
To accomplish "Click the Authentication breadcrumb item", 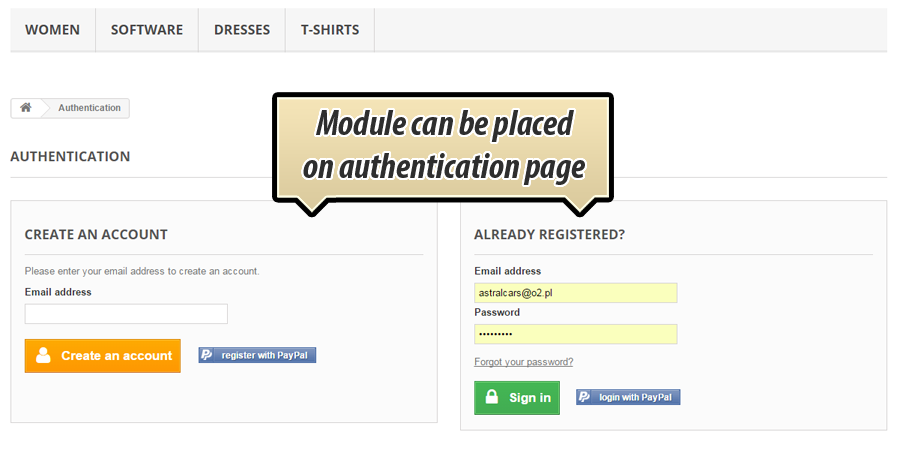I will [89, 108].
